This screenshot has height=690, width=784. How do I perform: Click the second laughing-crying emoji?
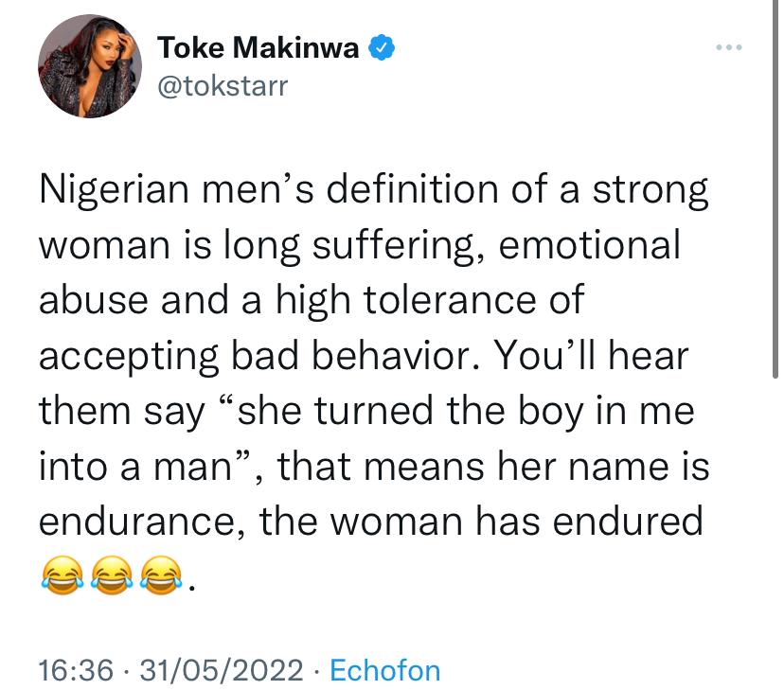click(x=112, y=575)
